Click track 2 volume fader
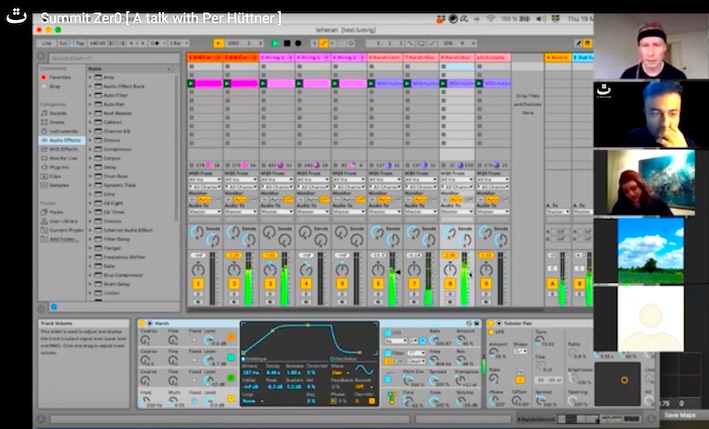This screenshot has width=709, height=429. click(x=248, y=278)
